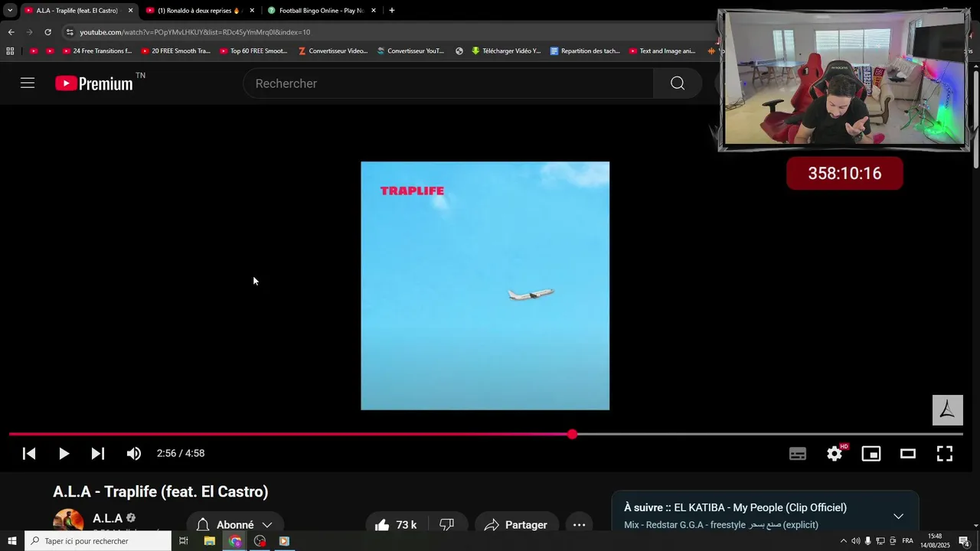
Task: Open the Télécharger Vidéo Y... bookmark
Action: pos(506,51)
